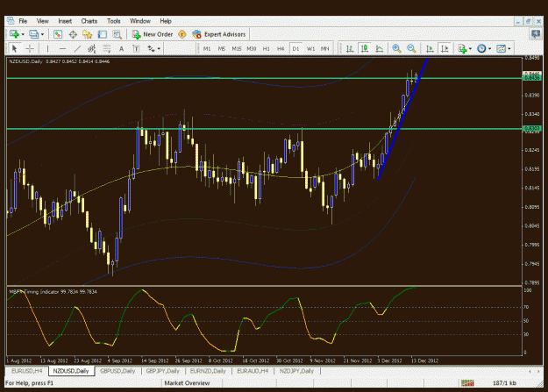The image size is (548, 392).
Task: Click the New Chart icon
Action: (x=14, y=34)
